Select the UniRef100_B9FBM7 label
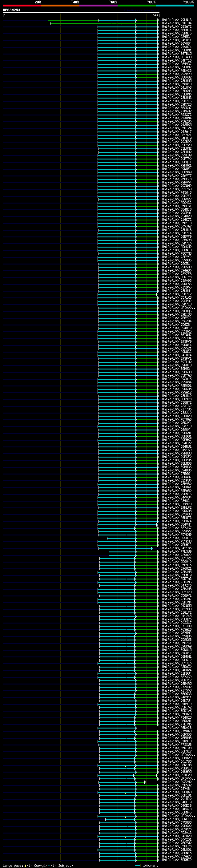 177,67
